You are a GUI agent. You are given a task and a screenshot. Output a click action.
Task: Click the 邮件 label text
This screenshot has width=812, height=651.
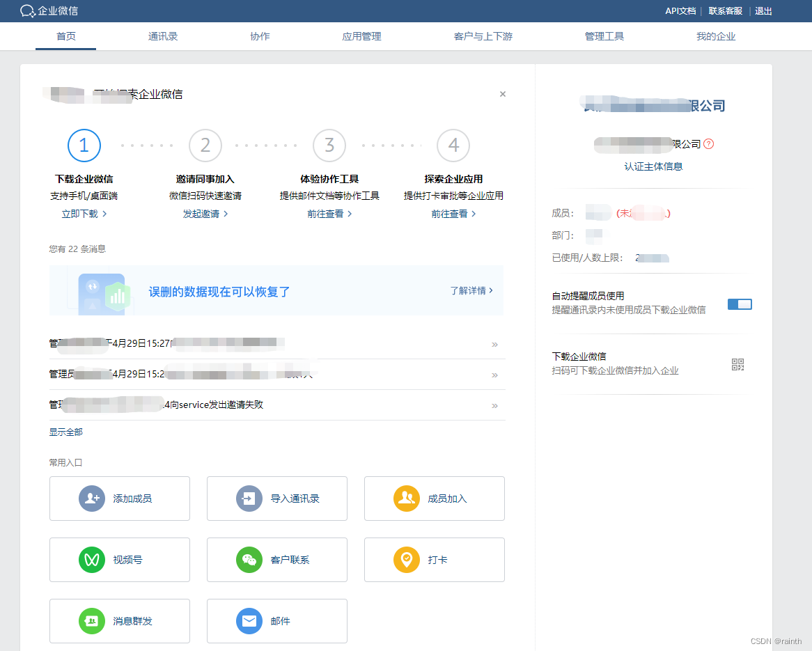coord(280,621)
